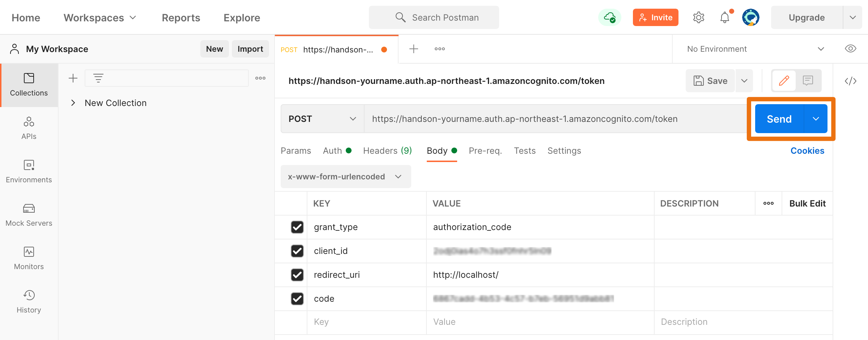The height and width of the screenshot is (340, 868).
Task: Open the Collections sidebar panel
Action: (x=29, y=85)
